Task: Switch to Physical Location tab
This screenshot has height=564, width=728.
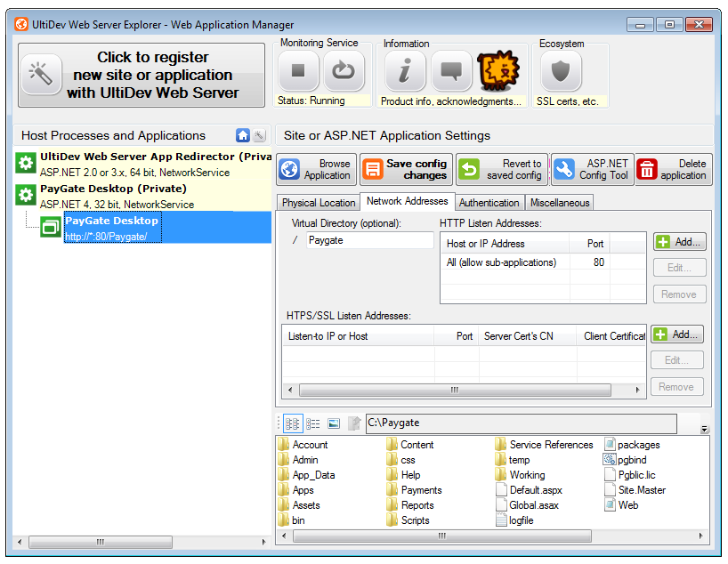Action: [x=319, y=203]
